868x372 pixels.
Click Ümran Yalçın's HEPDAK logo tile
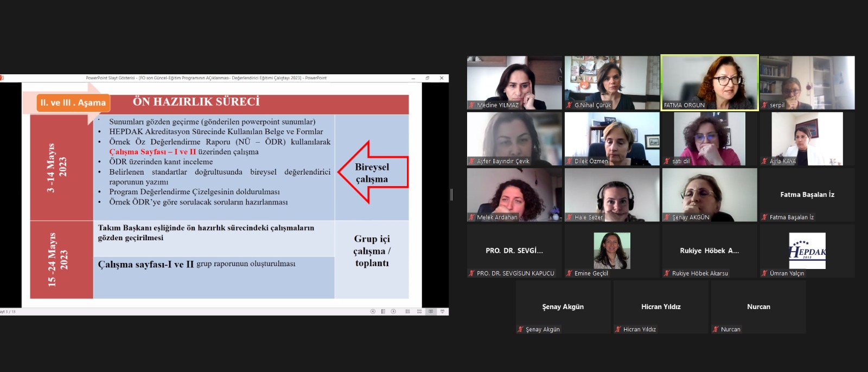tap(807, 251)
